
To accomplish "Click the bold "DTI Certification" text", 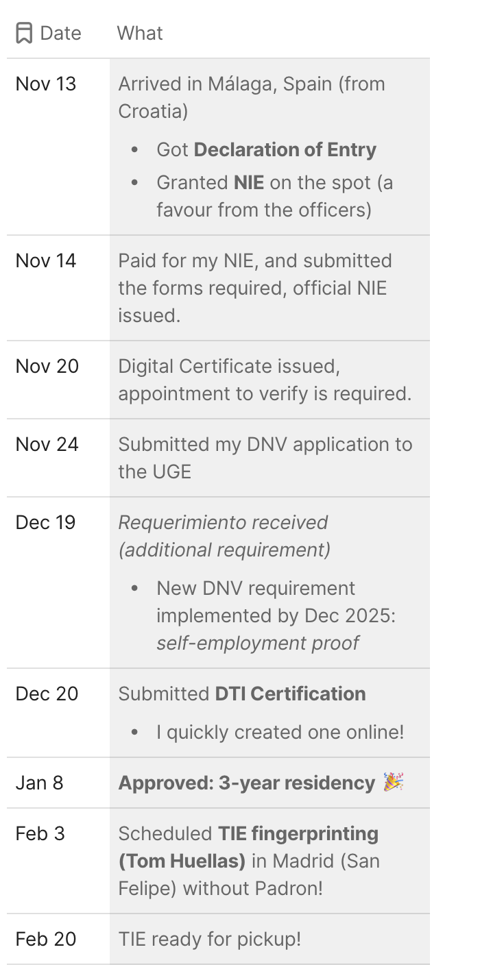I will 290,694.
